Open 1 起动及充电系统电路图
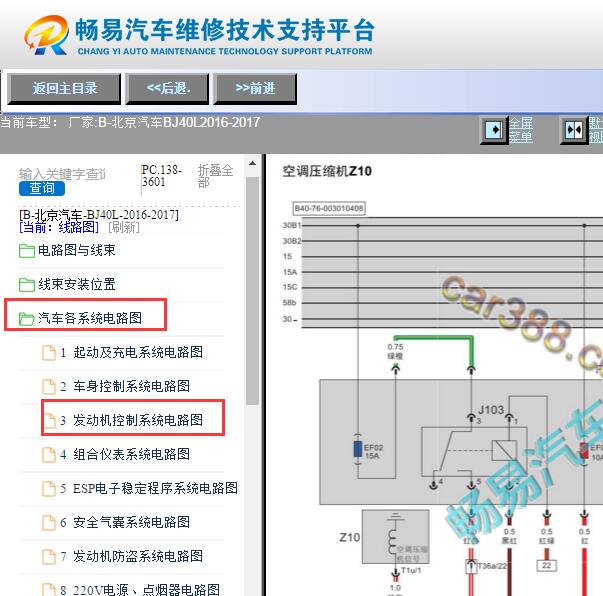603x596 pixels. tap(132, 352)
